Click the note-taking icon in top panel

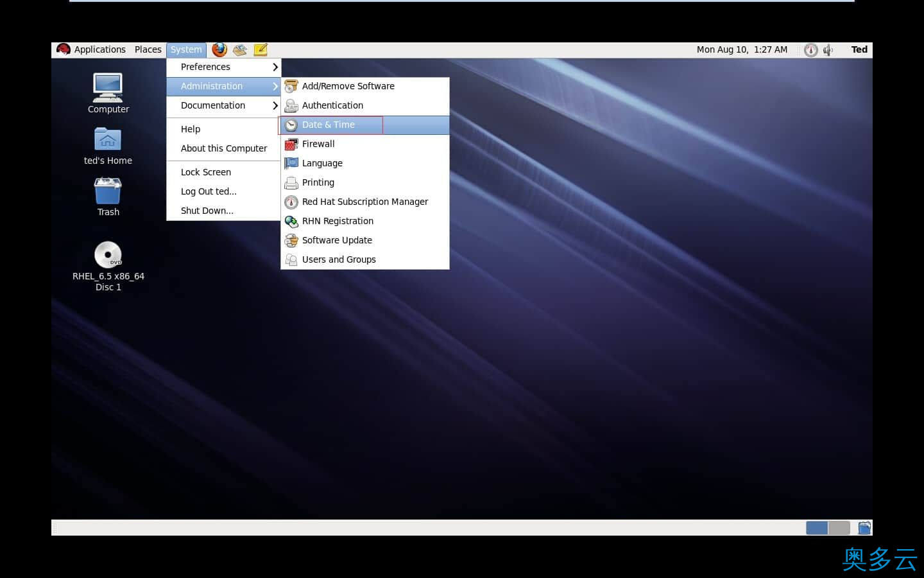coord(261,49)
